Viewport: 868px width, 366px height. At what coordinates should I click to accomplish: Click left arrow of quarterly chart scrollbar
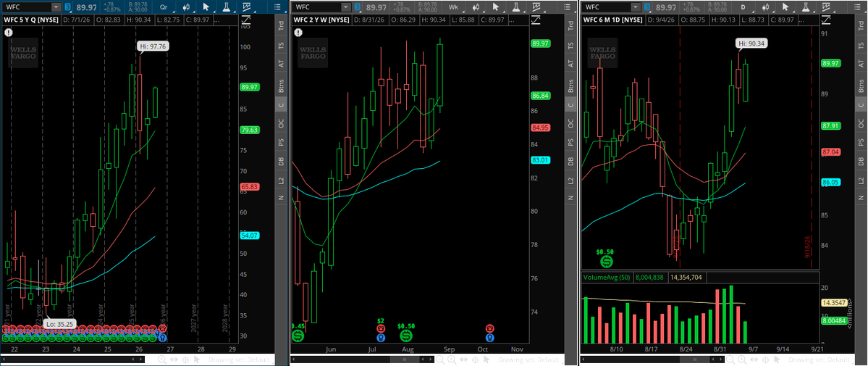[x=4, y=359]
